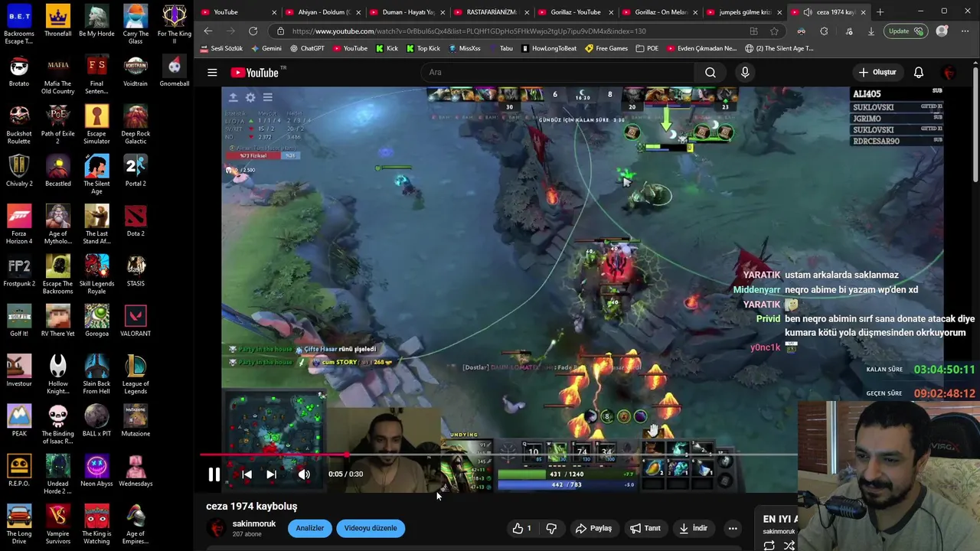Select the Portal 2 desktop icon
This screenshot has height=551, width=980.
coord(136,170)
